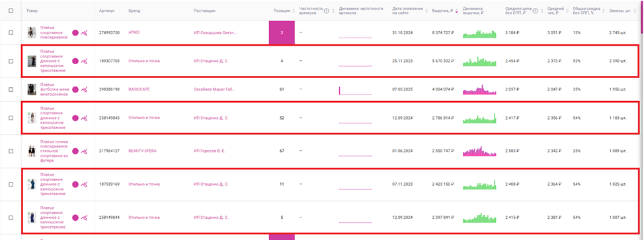Sort table by Выручка column arrow

pyautogui.click(x=456, y=11)
